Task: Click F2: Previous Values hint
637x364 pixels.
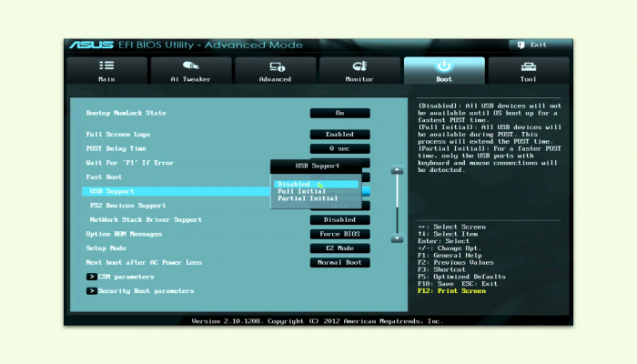Action: tap(456, 262)
